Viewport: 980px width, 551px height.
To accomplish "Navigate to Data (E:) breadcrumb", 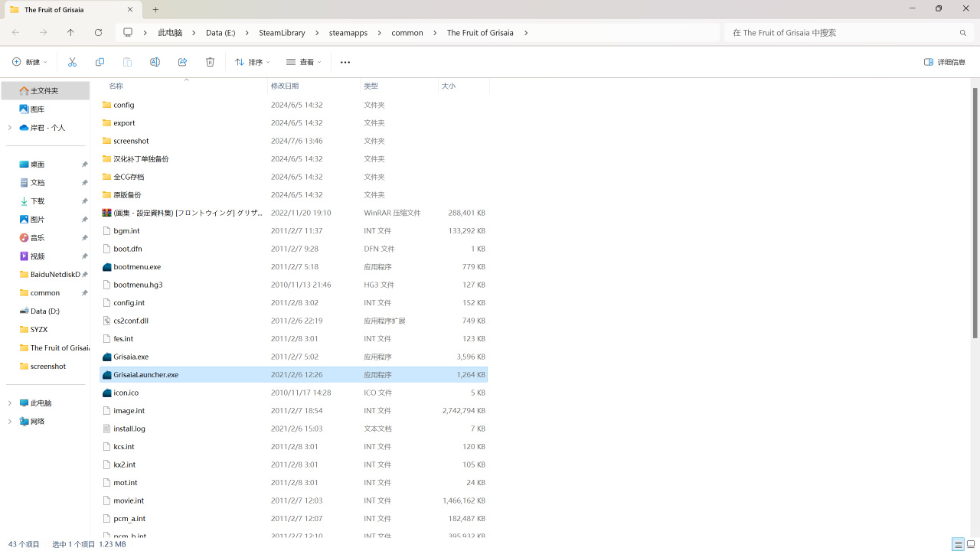I will pos(220,33).
